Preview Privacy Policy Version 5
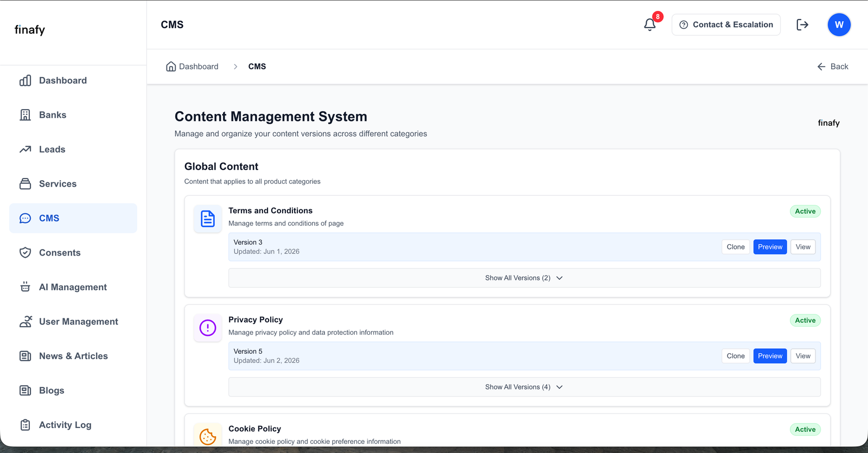Image resolution: width=868 pixels, height=453 pixels. point(770,356)
